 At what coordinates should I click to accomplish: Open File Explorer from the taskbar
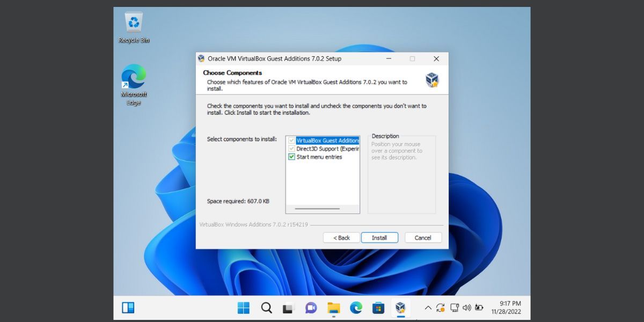point(334,308)
